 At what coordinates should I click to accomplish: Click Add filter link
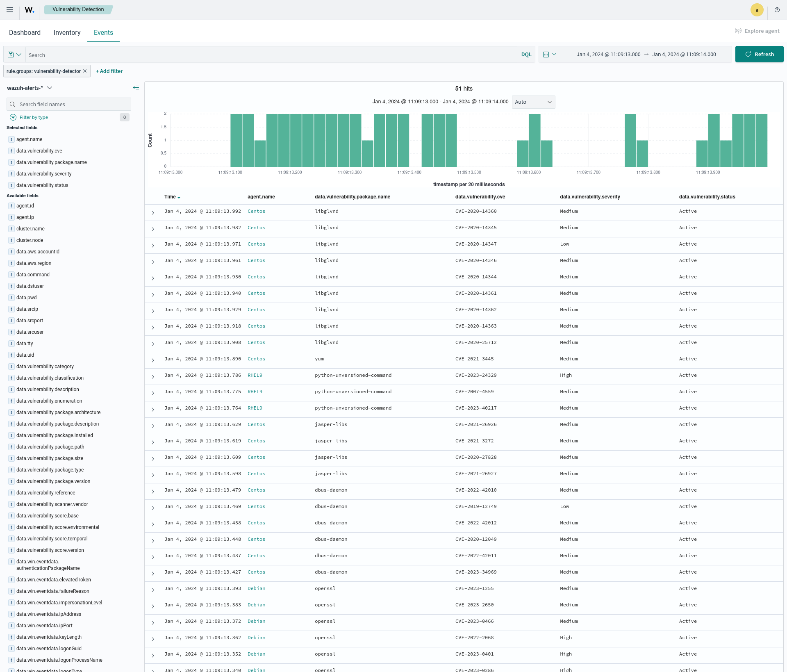109,71
